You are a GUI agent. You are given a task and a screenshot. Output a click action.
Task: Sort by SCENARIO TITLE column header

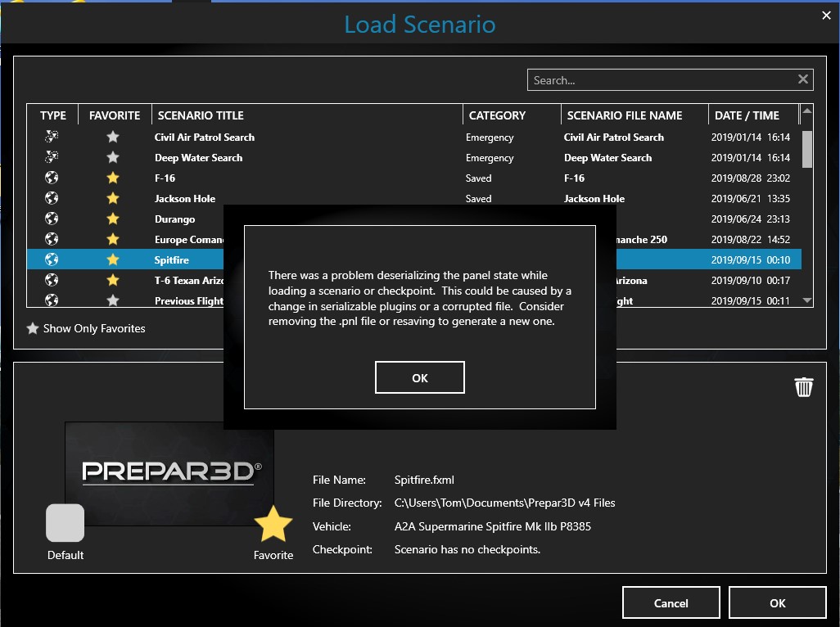pyautogui.click(x=307, y=115)
